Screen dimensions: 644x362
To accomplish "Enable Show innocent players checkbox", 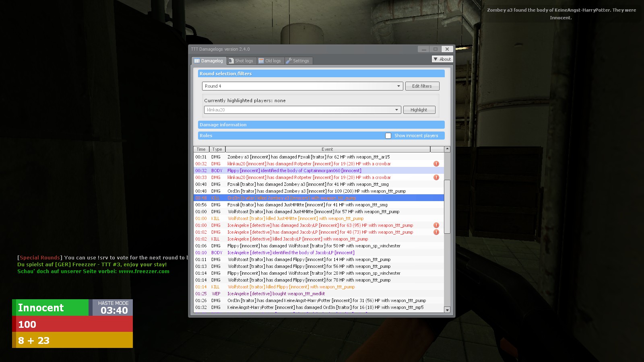I will pyautogui.click(x=388, y=136).
